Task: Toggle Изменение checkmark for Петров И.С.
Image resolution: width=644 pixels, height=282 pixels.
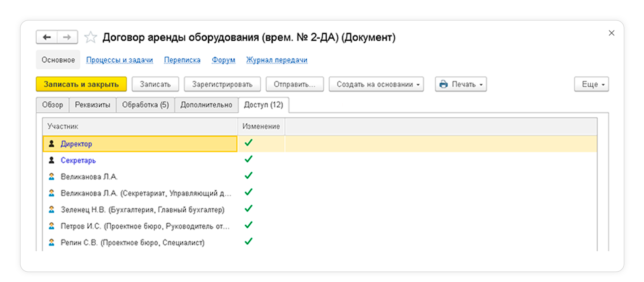Action: pyautogui.click(x=248, y=225)
